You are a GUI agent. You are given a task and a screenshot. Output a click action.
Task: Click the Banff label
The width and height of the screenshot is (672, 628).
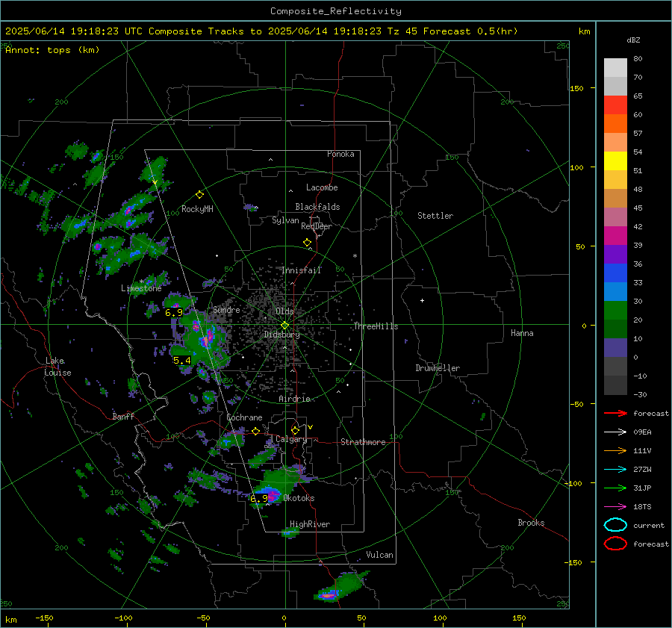point(123,416)
